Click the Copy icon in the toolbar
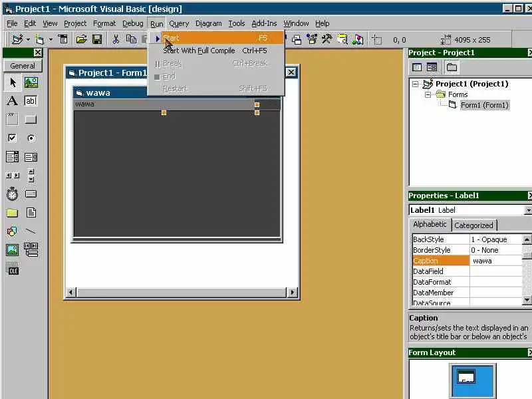This screenshot has width=532, height=399. tap(131, 40)
